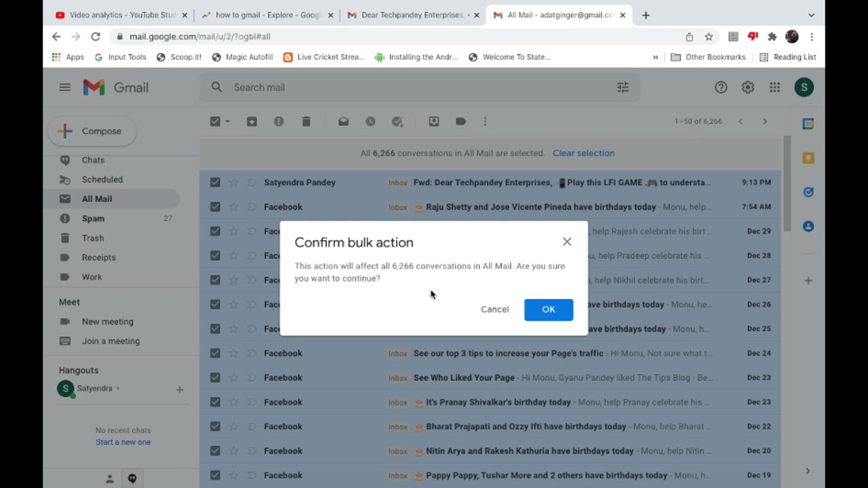The height and width of the screenshot is (488, 868).
Task: Delete selected conversations with trash icon
Action: (306, 121)
